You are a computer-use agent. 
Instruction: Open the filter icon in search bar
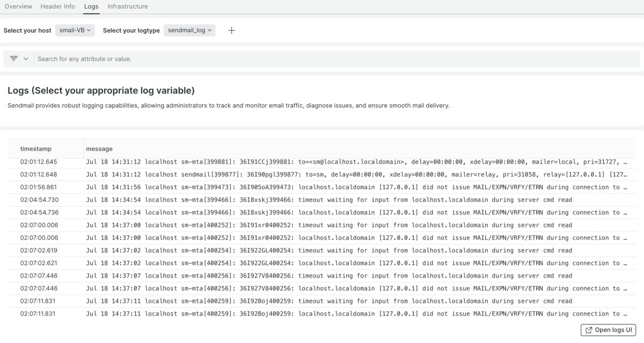(14, 59)
